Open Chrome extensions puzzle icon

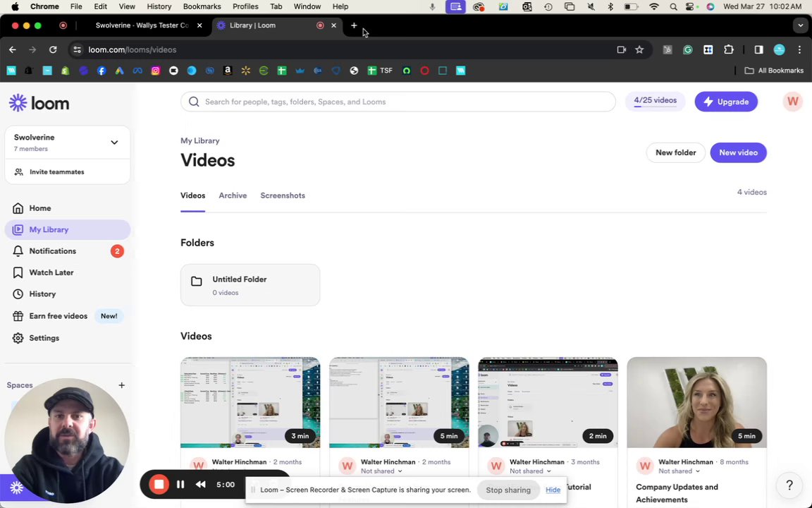click(729, 50)
